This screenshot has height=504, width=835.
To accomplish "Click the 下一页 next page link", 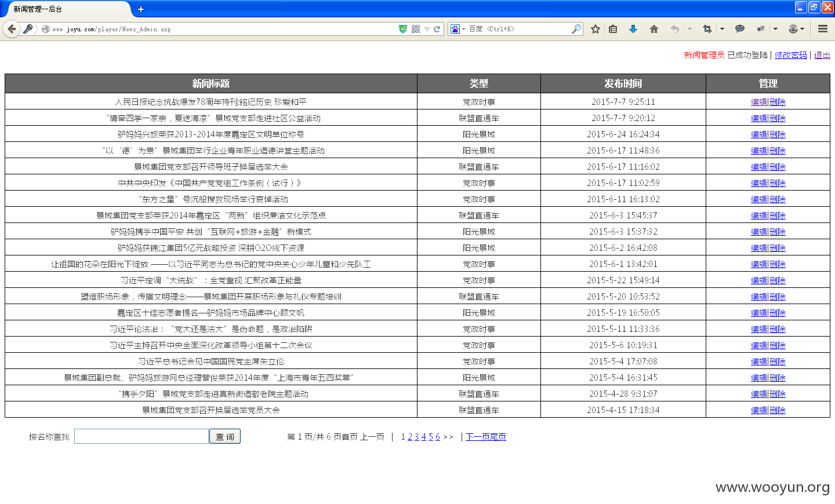I will point(478,437).
